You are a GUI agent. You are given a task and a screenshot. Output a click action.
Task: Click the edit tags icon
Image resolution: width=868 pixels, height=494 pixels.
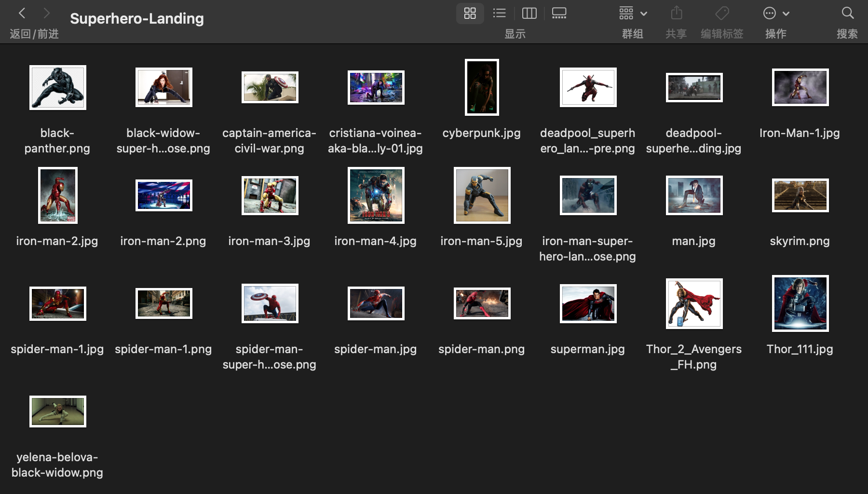[722, 13]
